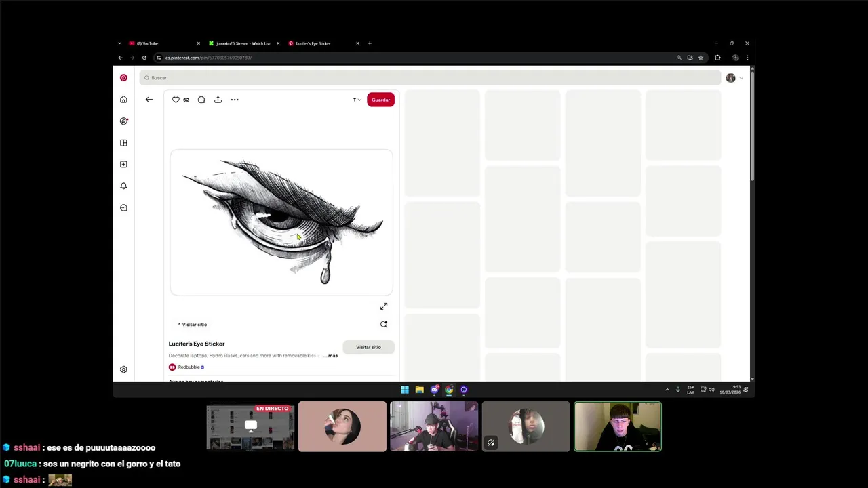The height and width of the screenshot is (488, 868).
Task: Click the red Guardar button
Action: point(380,100)
